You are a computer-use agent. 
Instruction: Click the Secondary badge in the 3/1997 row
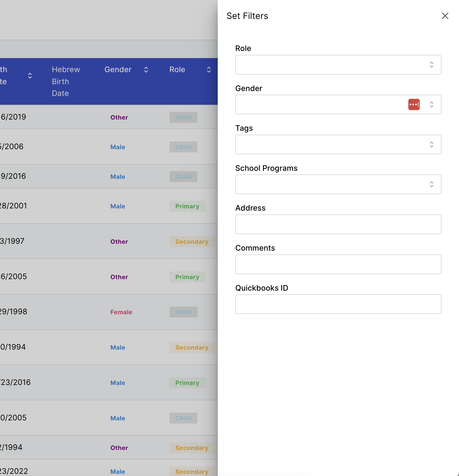(x=192, y=242)
